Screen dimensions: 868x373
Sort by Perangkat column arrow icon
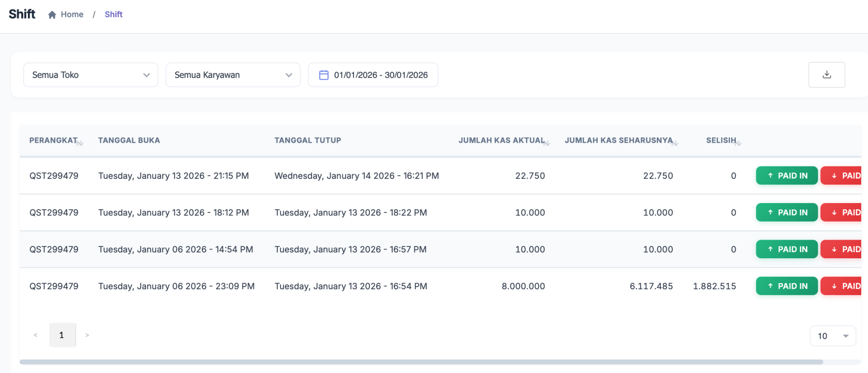pos(80,143)
